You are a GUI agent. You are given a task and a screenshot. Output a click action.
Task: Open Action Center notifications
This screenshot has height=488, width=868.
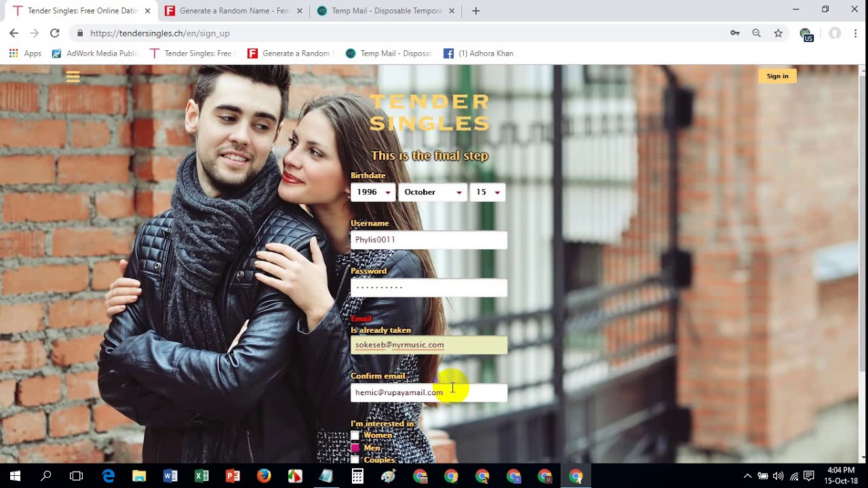coord(808,476)
